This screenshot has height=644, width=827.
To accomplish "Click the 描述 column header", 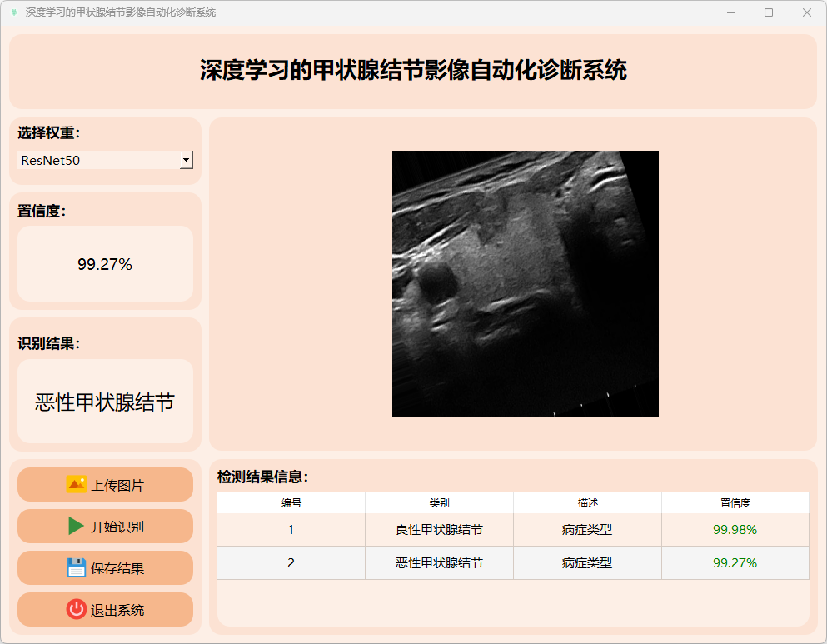I will (x=587, y=503).
